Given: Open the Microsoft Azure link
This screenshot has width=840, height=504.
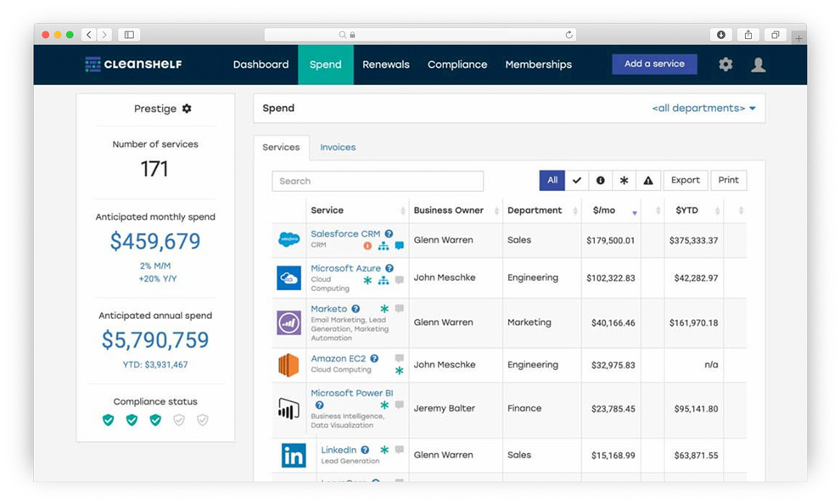Looking at the screenshot, I should click(x=345, y=268).
